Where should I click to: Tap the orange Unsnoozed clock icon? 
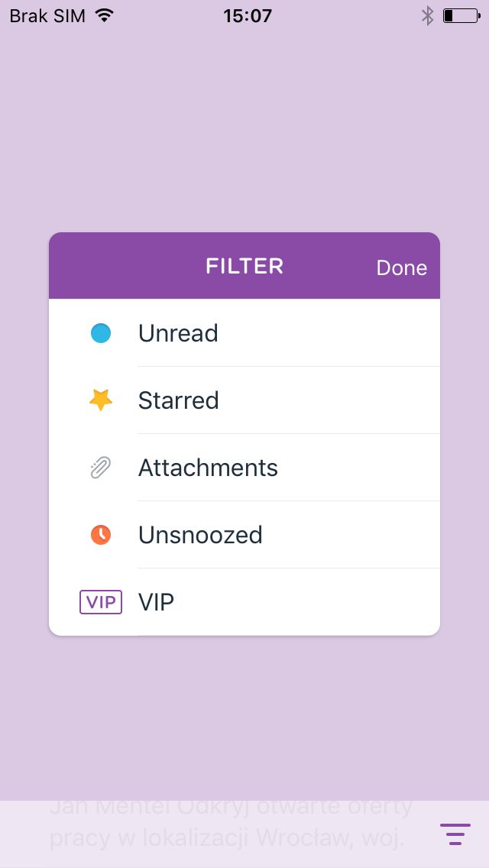tap(101, 535)
